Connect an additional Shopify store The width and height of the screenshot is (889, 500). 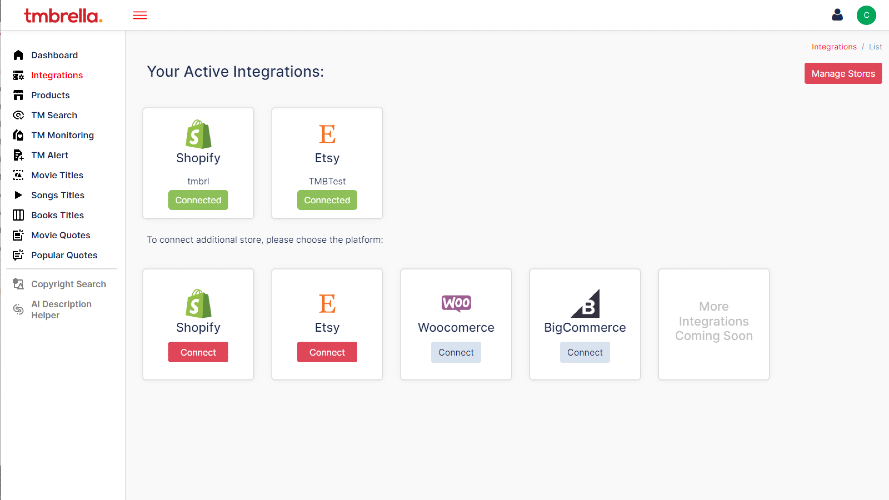tap(198, 352)
